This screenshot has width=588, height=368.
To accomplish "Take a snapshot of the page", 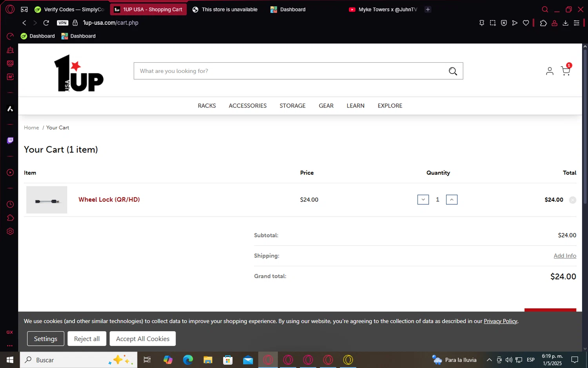I will click(x=493, y=23).
